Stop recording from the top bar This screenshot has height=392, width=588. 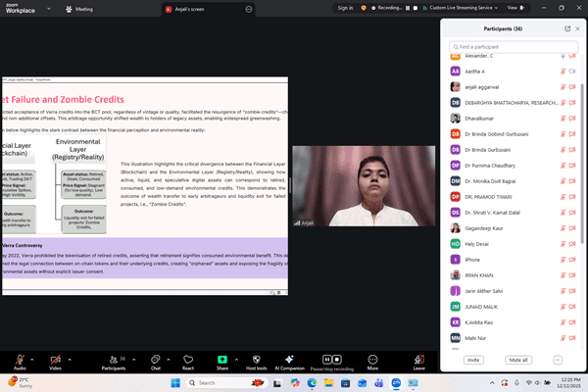(416, 8)
